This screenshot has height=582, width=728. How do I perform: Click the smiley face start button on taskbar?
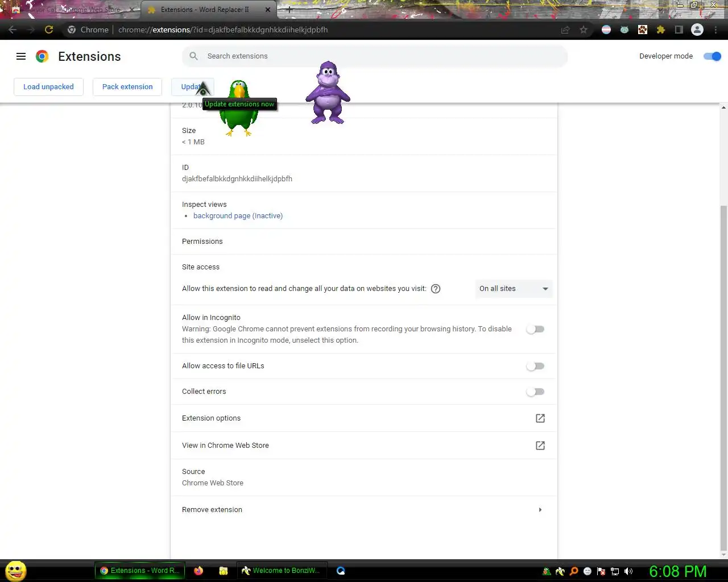click(x=16, y=571)
